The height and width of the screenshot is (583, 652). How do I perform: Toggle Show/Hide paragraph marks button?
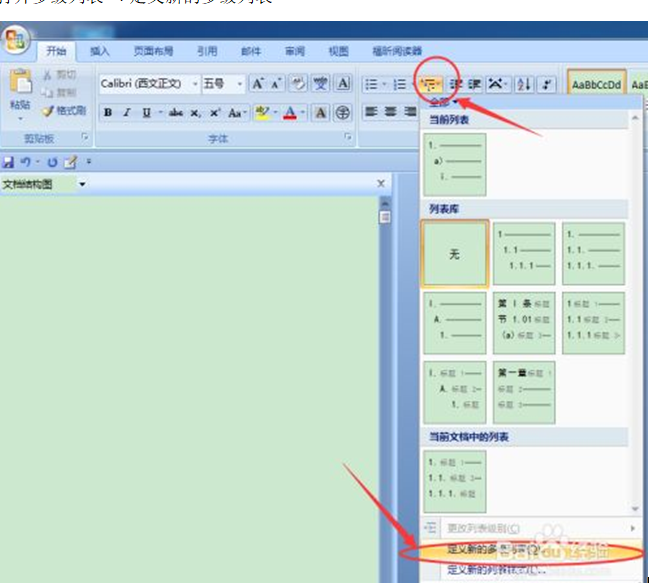pos(547,84)
